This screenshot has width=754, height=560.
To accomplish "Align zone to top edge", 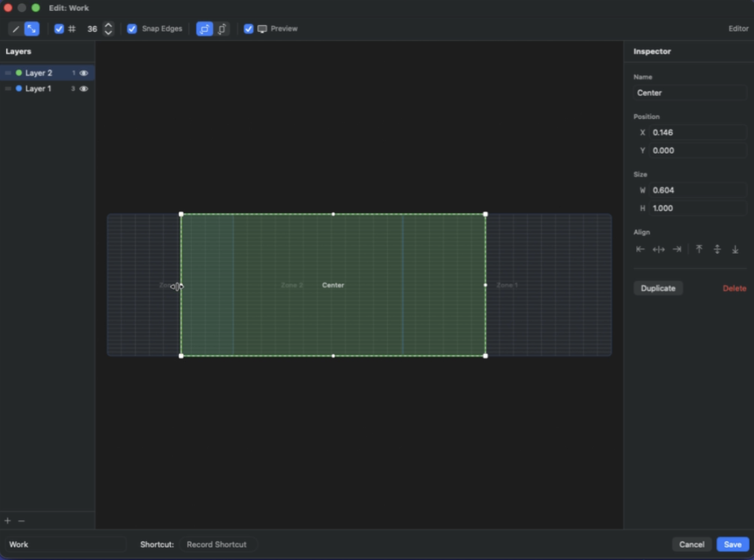I will tap(699, 250).
